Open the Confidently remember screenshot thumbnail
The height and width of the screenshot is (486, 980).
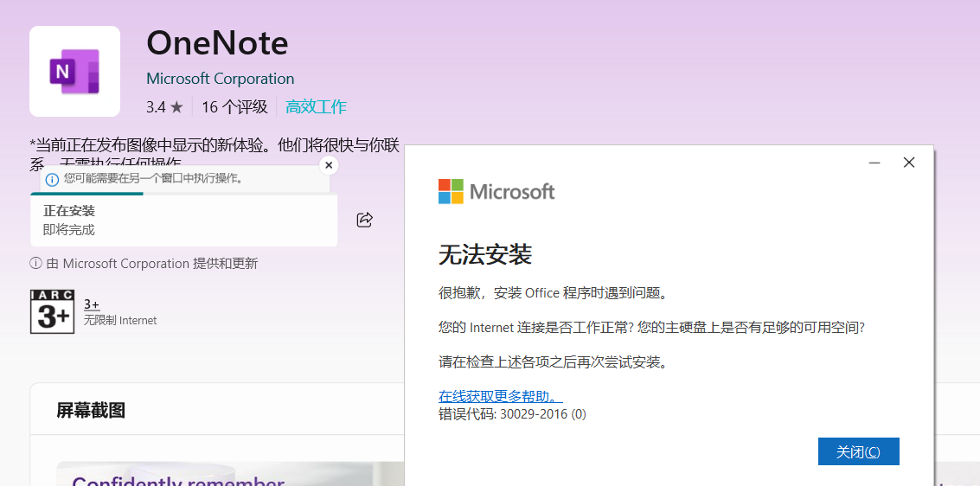[230, 474]
